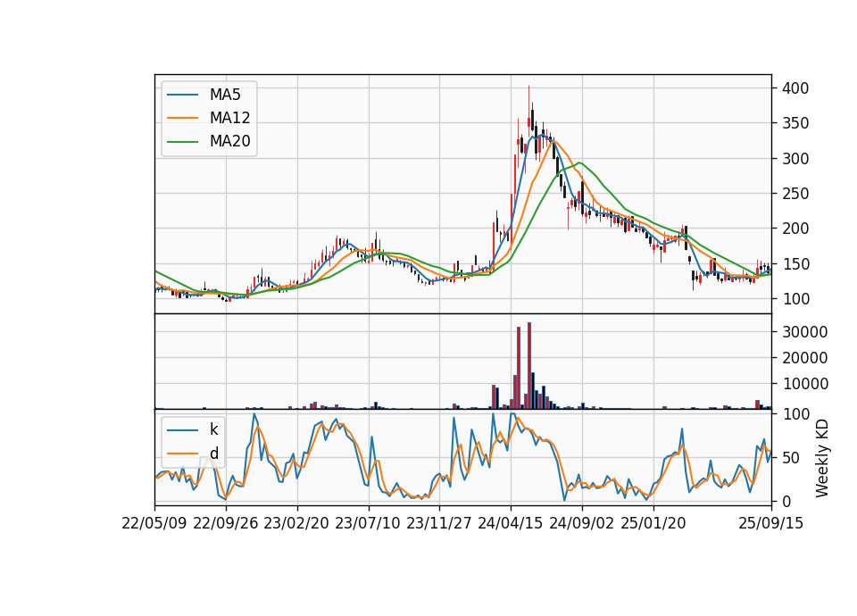Click the green MA20 line peak
Screen dimensions: 857x616
[x=579, y=162]
